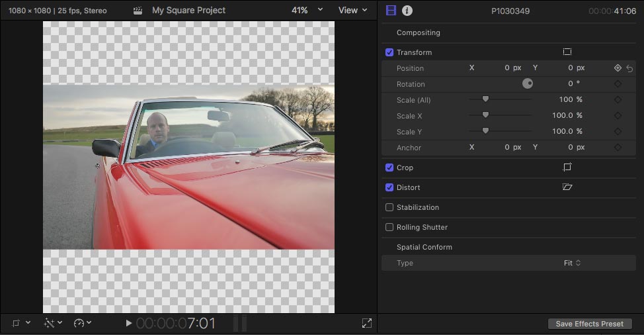Image resolution: width=644 pixels, height=335 pixels.
Task: Open the transform tools pop-up menu
Action: pyautogui.click(x=20, y=323)
